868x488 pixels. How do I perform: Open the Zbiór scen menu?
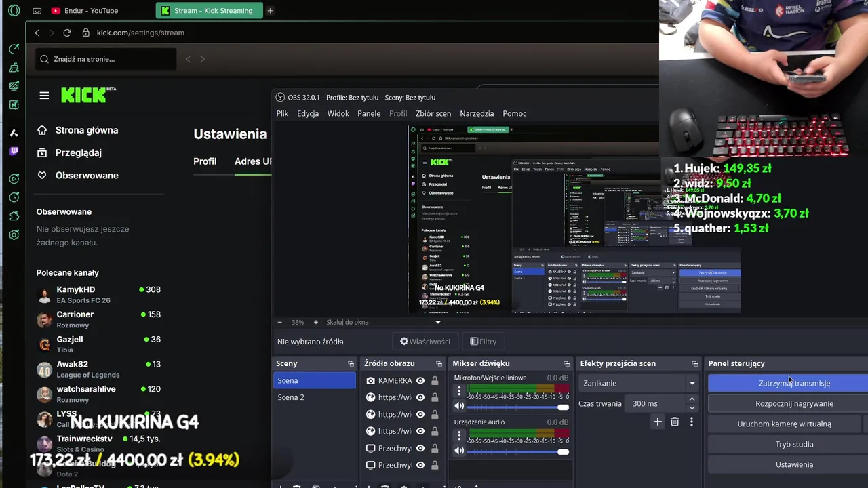[433, 113]
